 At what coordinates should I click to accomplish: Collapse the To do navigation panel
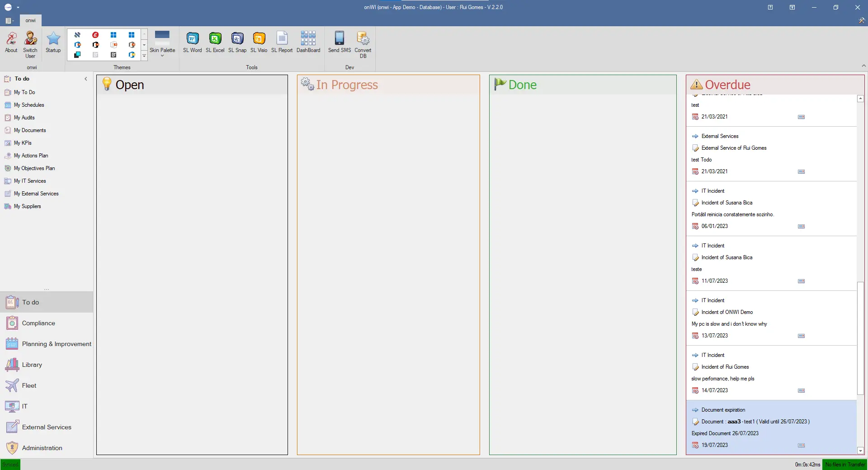point(86,79)
